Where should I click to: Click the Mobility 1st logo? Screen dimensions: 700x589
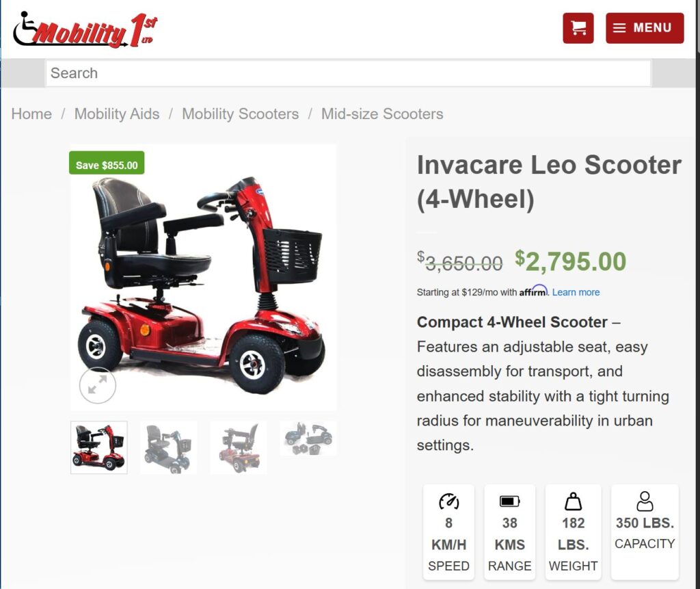(x=85, y=29)
